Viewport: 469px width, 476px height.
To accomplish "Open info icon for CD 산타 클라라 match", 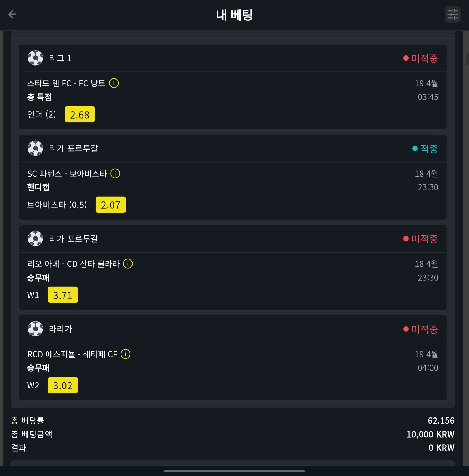I will click(x=128, y=264).
